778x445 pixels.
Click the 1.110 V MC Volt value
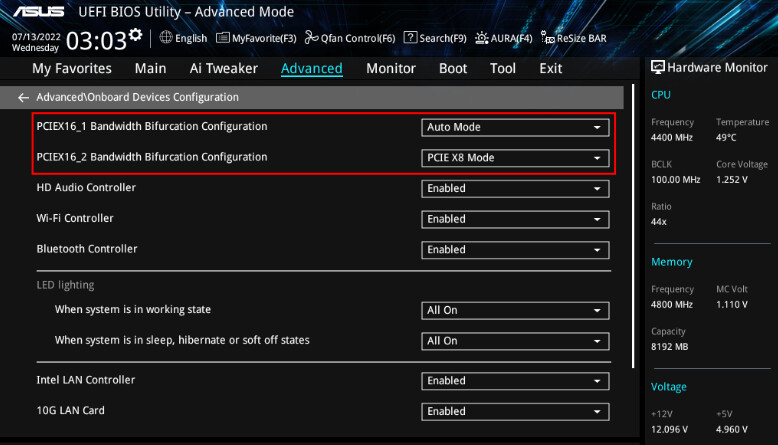732,305
